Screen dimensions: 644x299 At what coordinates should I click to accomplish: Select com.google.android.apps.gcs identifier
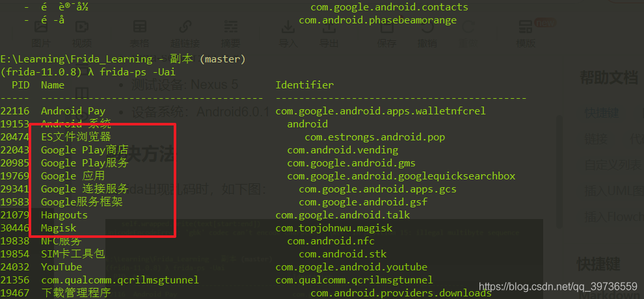378,190
